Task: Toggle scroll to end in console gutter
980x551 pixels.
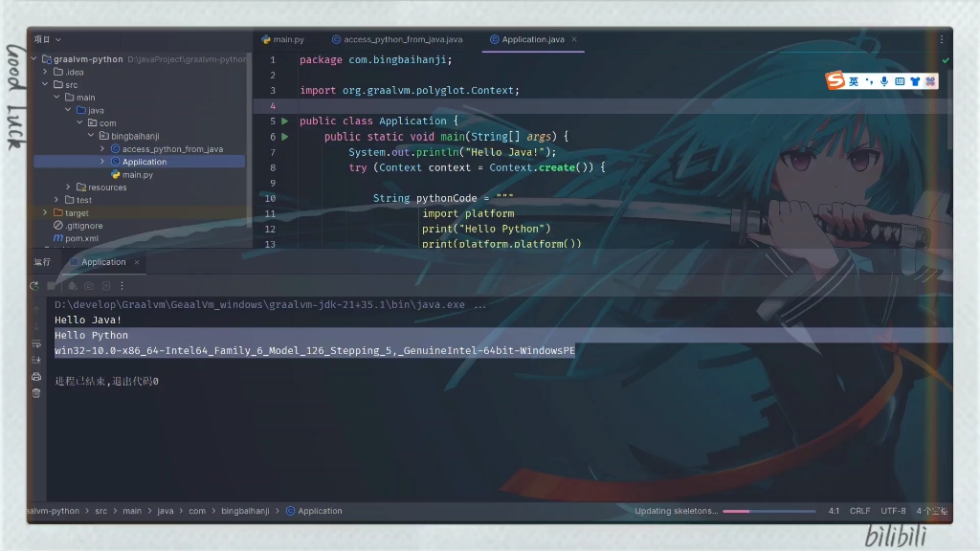Action: (x=36, y=360)
